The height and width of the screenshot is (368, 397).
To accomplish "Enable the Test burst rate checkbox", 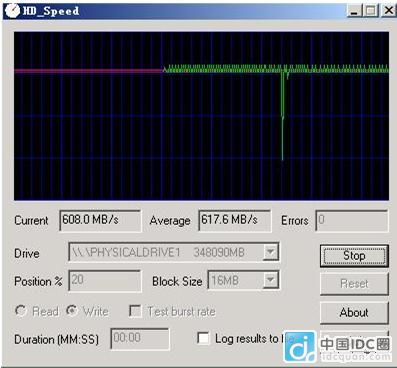I will 135,311.
